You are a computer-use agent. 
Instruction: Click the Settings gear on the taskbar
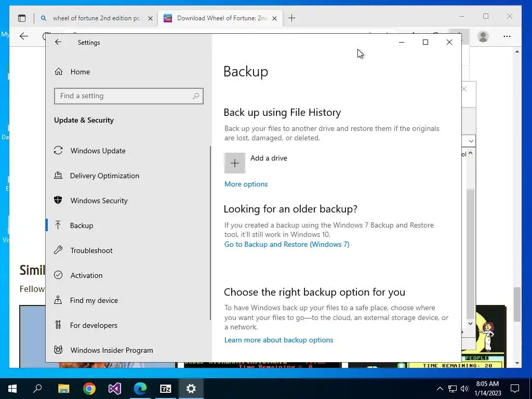[x=191, y=389]
